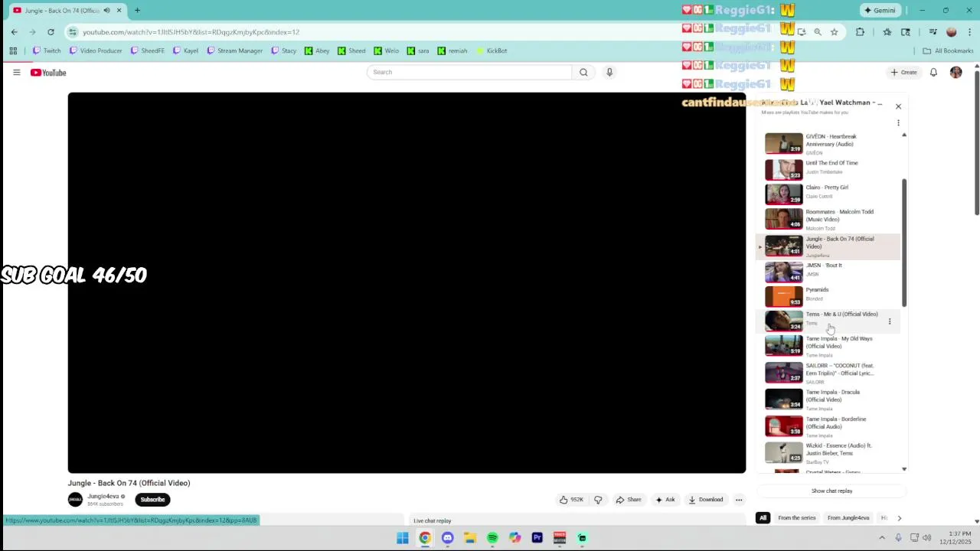Dislike the Jungle video
Screen dimensions: 980x551
598,500
